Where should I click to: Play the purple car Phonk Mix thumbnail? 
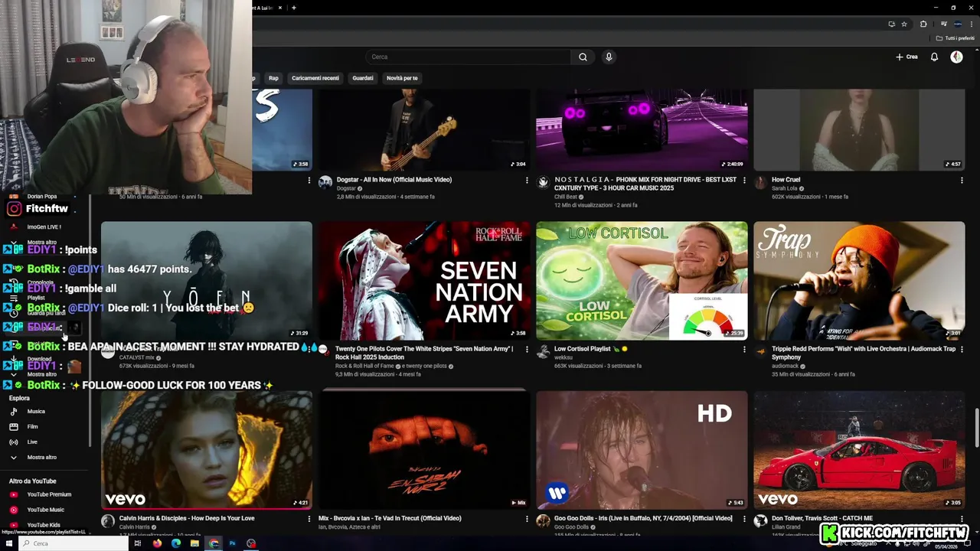642,129
